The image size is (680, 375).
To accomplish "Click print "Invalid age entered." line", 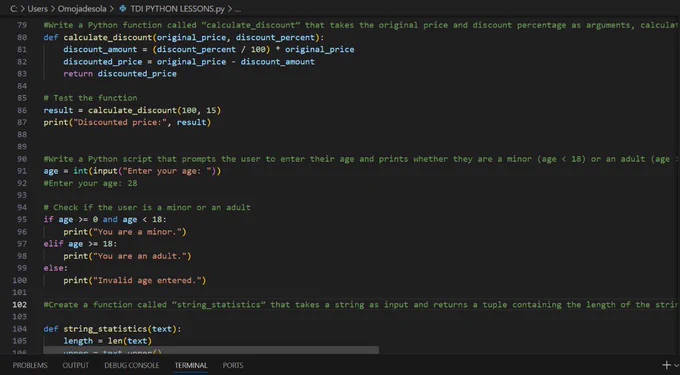I will pyautogui.click(x=135, y=280).
